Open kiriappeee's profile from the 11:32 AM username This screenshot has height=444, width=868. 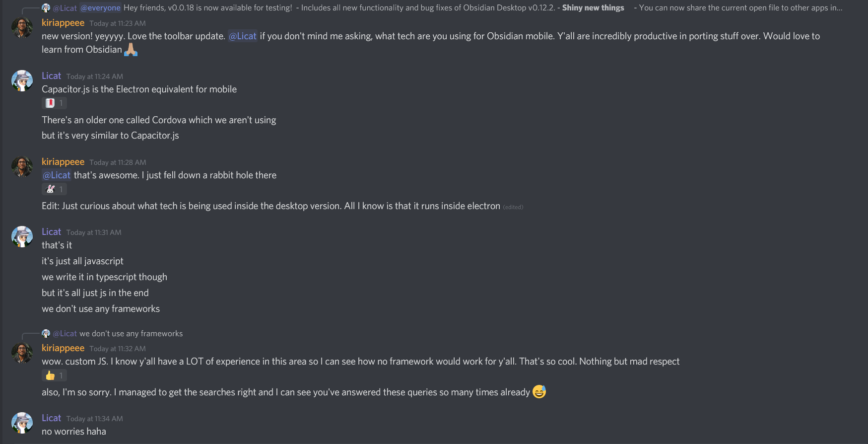[x=63, y=348]
